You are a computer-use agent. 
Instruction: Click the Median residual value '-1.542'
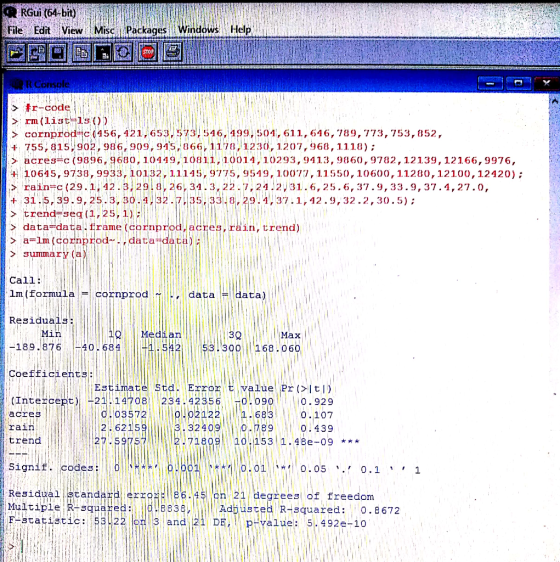pyautogui.click(x=161, y=348)
